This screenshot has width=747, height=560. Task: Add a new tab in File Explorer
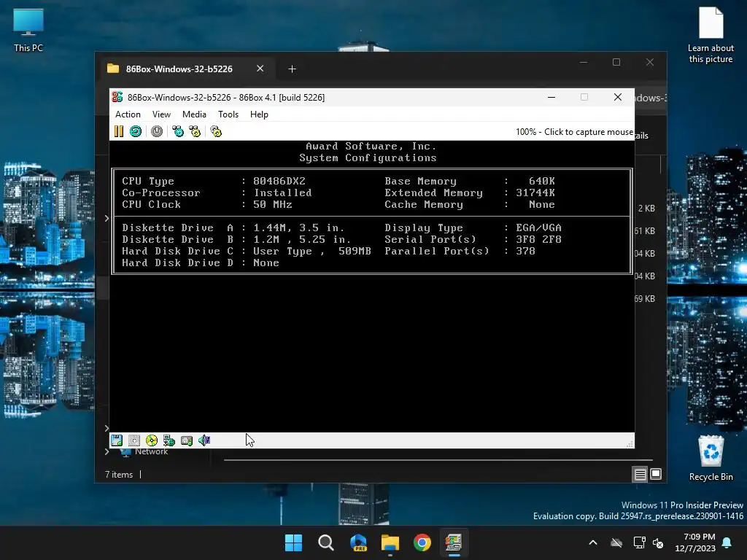tap(292, 69)
